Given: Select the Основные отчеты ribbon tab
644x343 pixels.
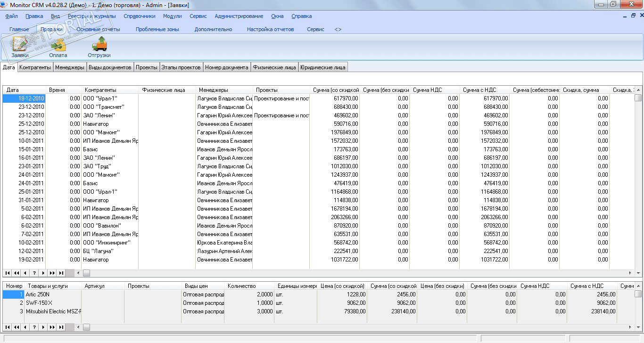Looking at the screenshot, I should pyautogui.click(x=98, y=29).
